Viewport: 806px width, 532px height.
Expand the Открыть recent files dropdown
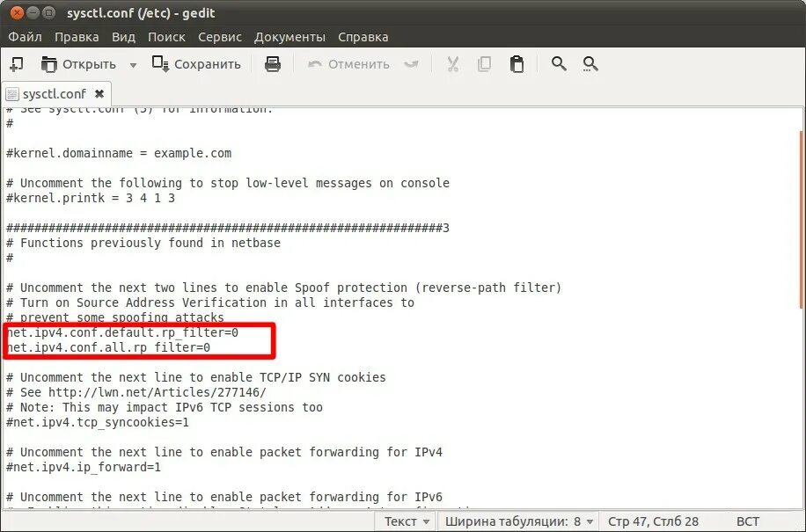coord(132,63)
